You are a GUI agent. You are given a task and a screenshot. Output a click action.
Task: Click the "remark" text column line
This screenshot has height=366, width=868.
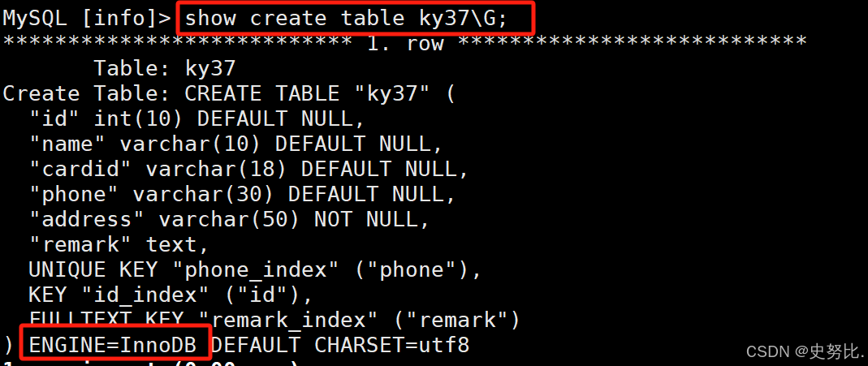point(119,244)
